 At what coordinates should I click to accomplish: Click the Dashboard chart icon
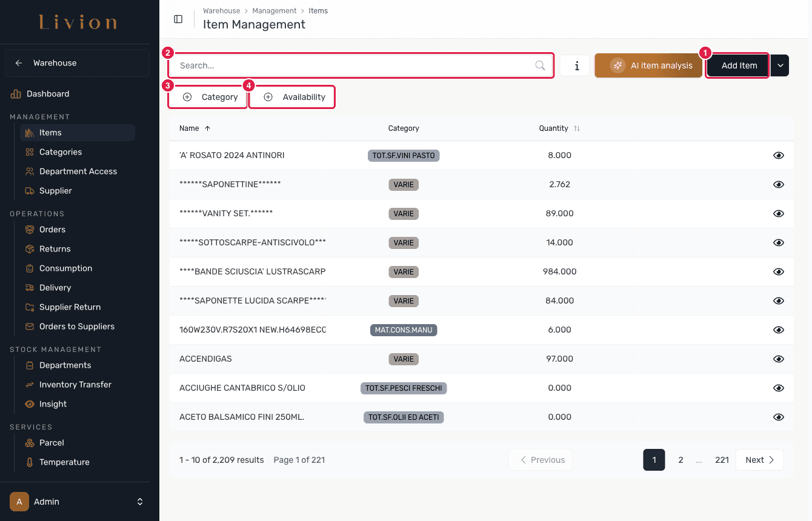coord(16,94)
